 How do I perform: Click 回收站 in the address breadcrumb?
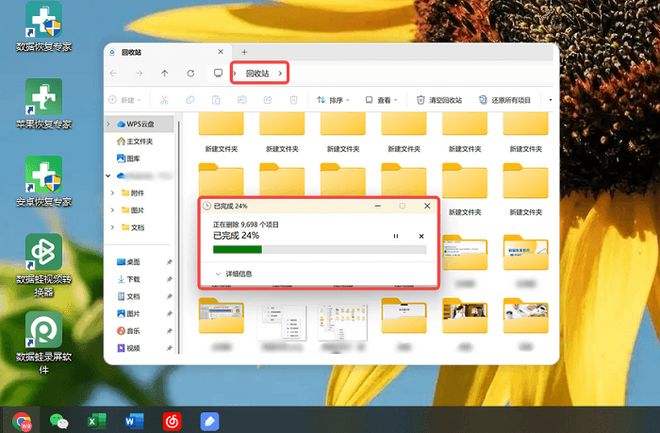[257, 73]
